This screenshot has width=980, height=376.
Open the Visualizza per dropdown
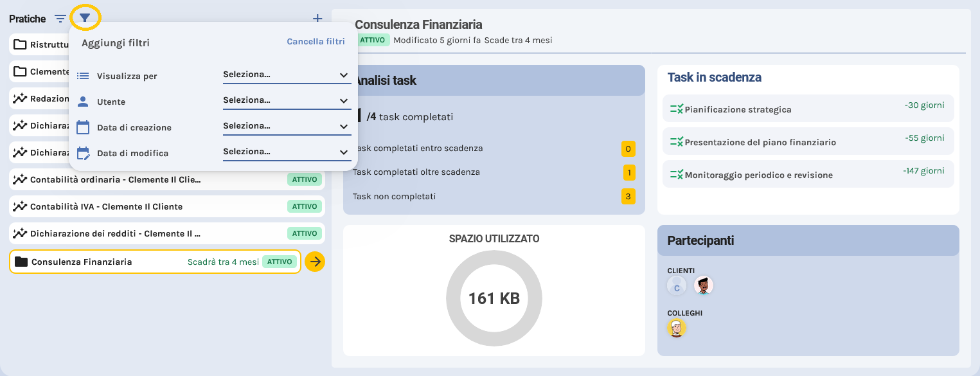click(287, 74)
